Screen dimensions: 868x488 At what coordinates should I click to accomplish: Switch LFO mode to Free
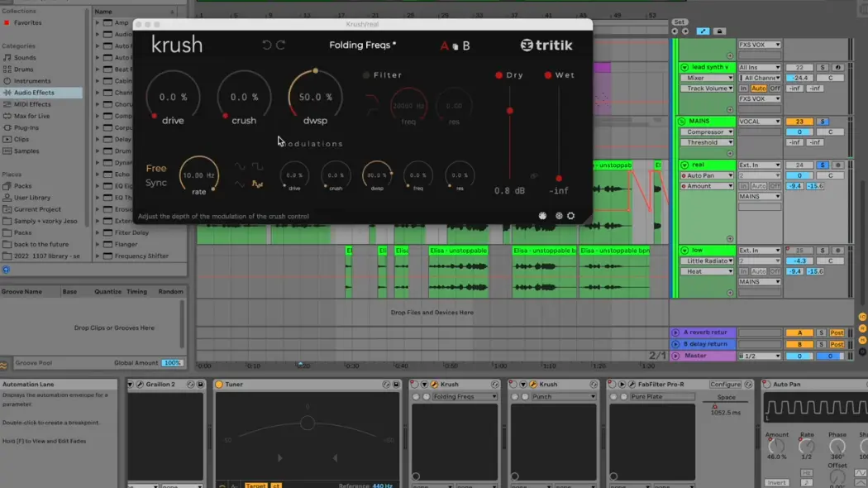156,169
